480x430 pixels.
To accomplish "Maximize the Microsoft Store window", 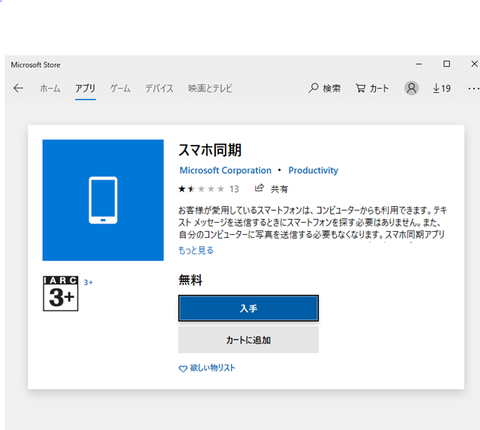I will (447, 64).
